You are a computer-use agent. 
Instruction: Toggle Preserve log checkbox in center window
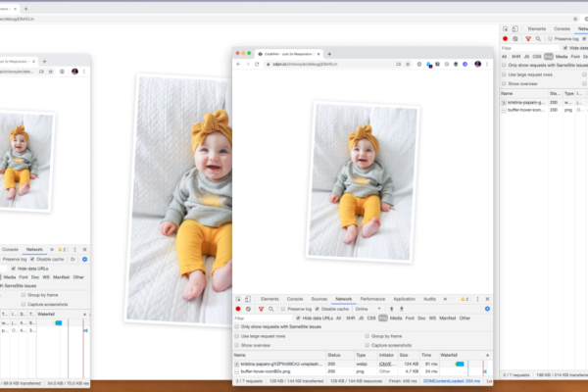[x=283, y=309]
